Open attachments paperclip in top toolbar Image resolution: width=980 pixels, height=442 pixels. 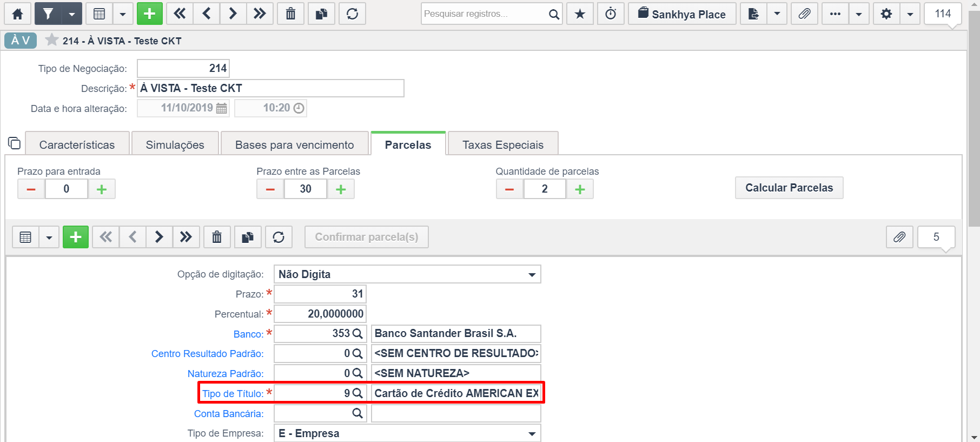coord(804,14)
